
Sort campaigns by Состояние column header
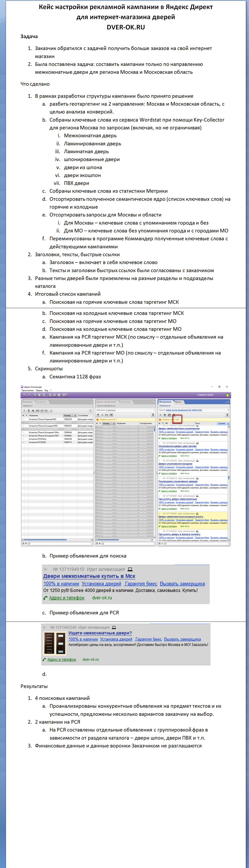(x=85, y=415)
